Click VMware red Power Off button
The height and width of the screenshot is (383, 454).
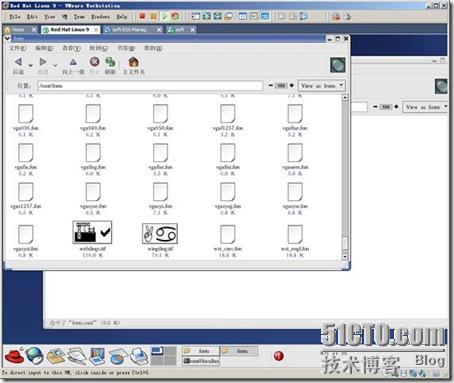142,16
